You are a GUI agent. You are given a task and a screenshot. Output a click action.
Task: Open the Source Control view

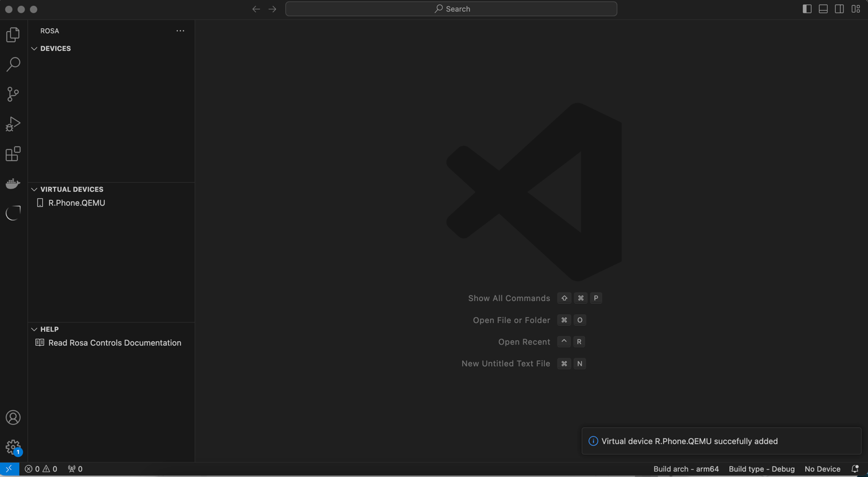click(13, 94)
